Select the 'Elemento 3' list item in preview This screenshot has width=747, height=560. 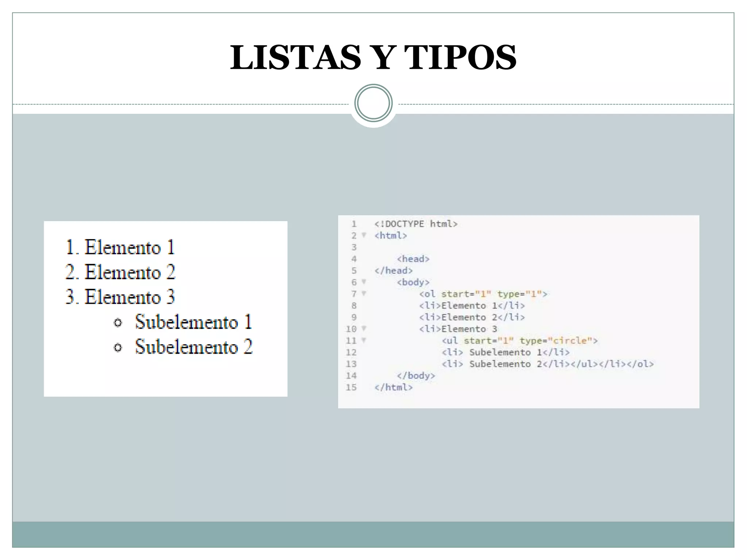[x=120, y=297]
